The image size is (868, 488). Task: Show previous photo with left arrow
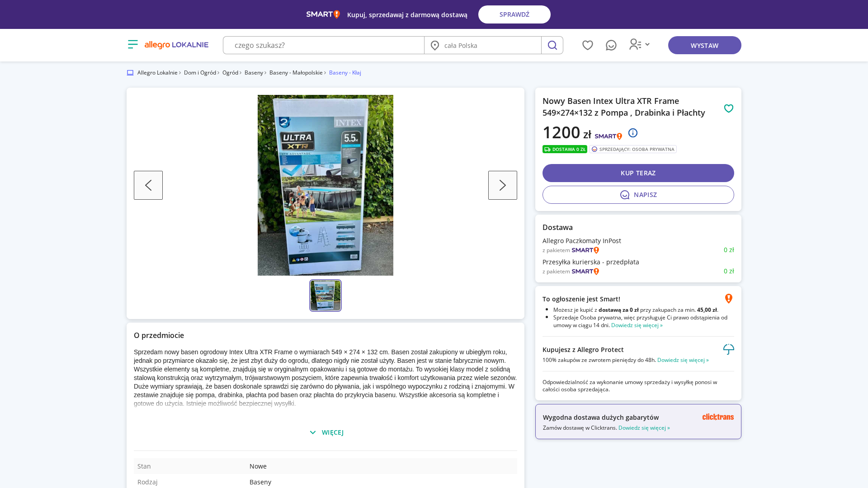point(148,185)
